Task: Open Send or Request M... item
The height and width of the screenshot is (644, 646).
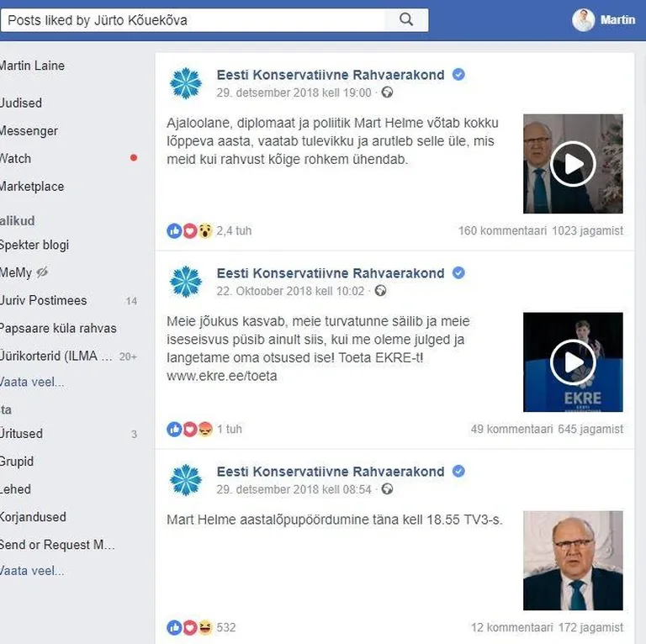Action: (57, 545)
